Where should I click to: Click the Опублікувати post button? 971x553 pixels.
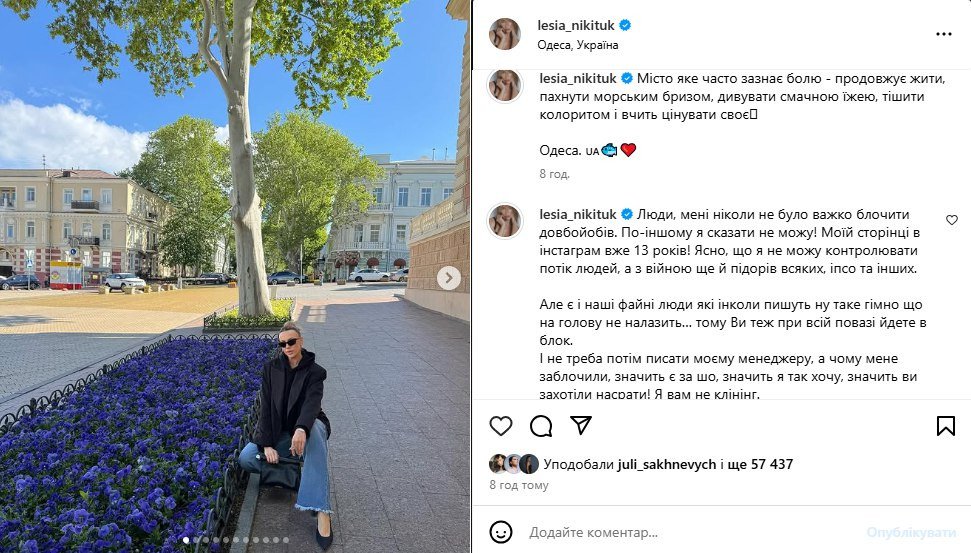point(911,533)
